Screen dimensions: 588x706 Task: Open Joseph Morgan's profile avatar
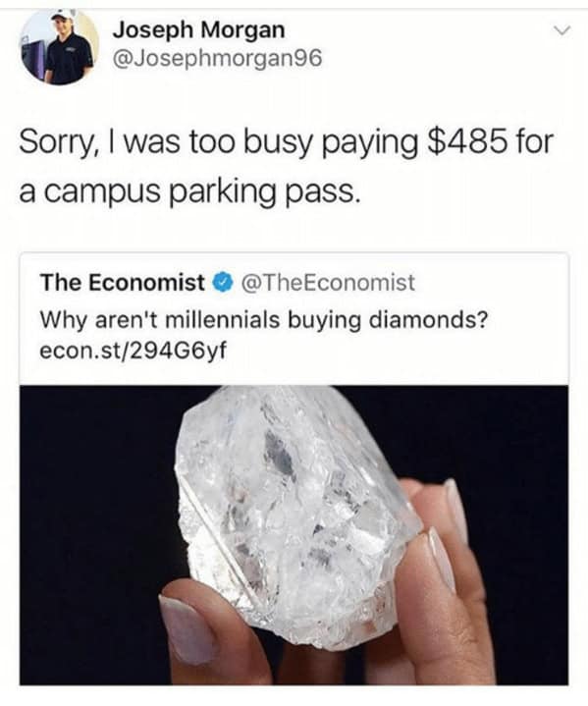coord(59,47)
